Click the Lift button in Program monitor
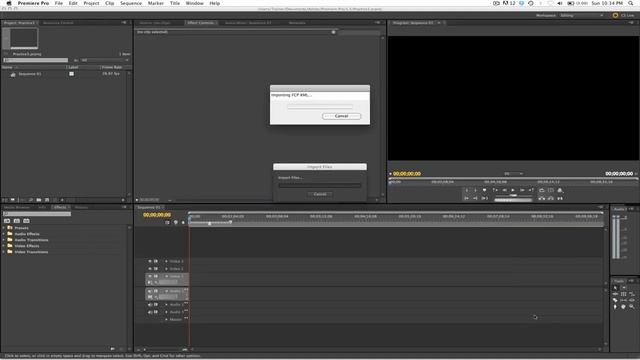This screenshot has height=360, width=640. pos(542,198)
